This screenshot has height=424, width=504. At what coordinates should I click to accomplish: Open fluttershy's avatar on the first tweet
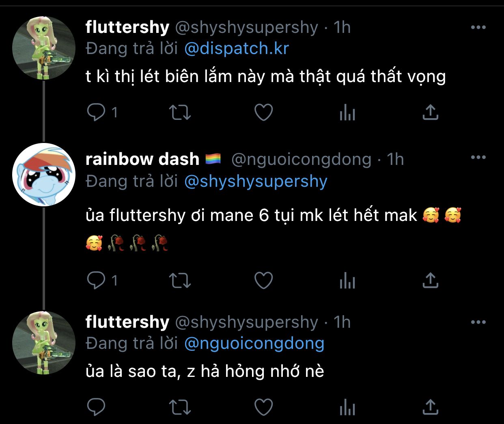[x=44, y=48]
